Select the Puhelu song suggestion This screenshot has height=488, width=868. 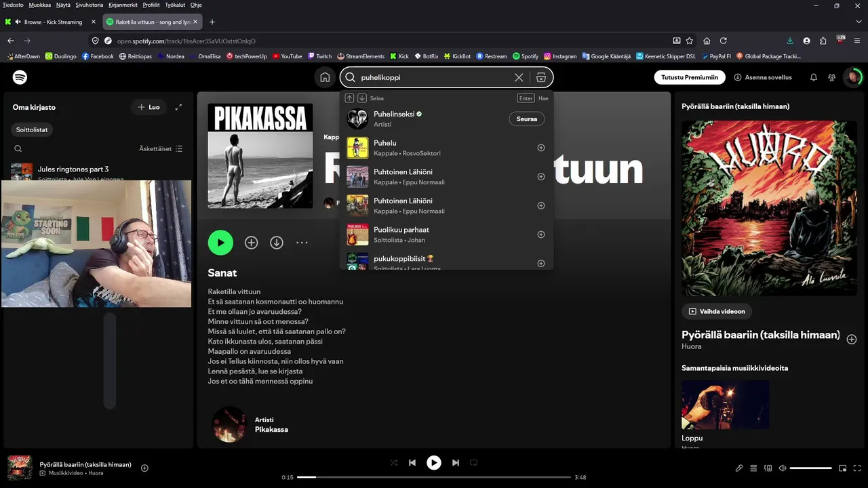pos(447,148)
